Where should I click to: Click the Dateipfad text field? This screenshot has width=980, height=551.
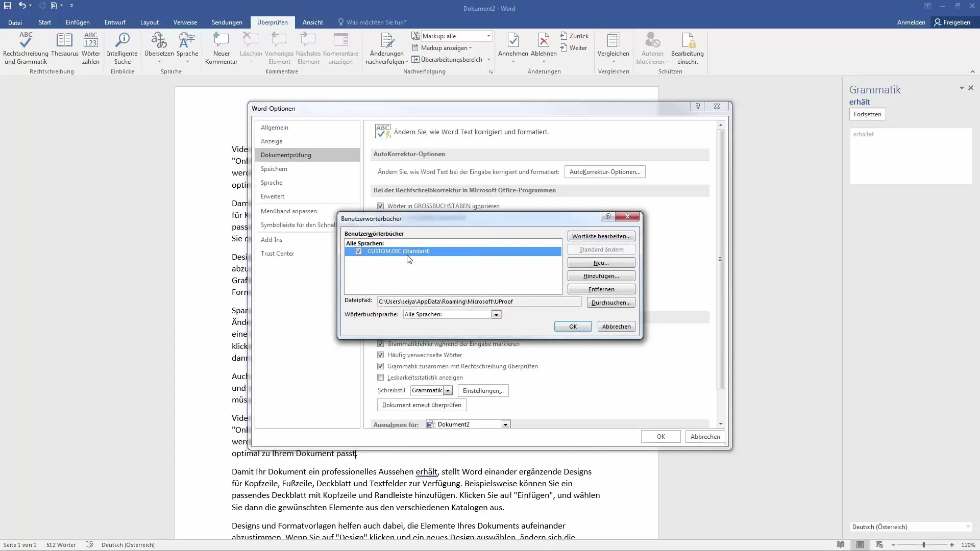coord(478,302)
